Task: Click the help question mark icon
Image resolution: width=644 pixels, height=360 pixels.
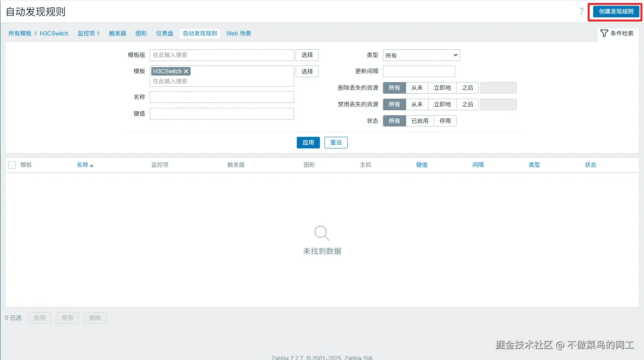Action: coord(581,12)
